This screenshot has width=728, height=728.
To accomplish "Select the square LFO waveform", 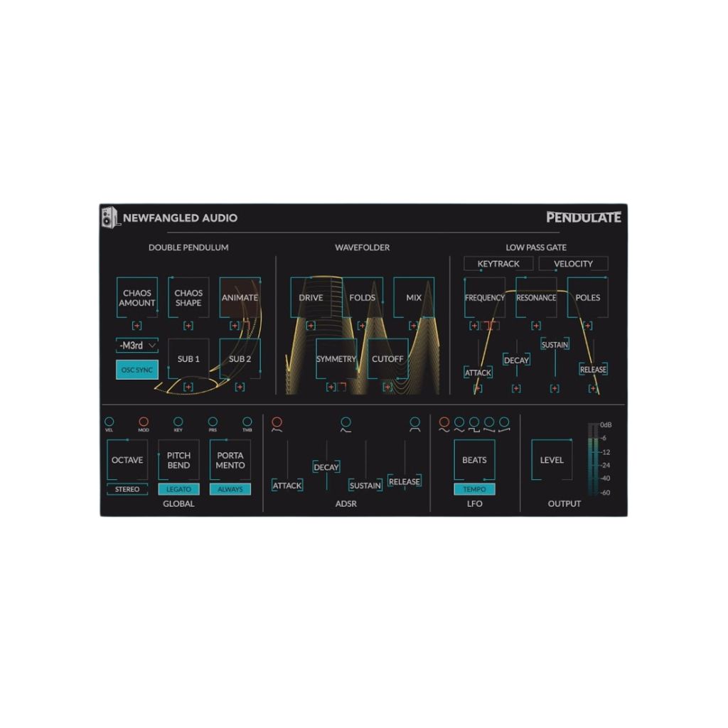I will 474,424.
